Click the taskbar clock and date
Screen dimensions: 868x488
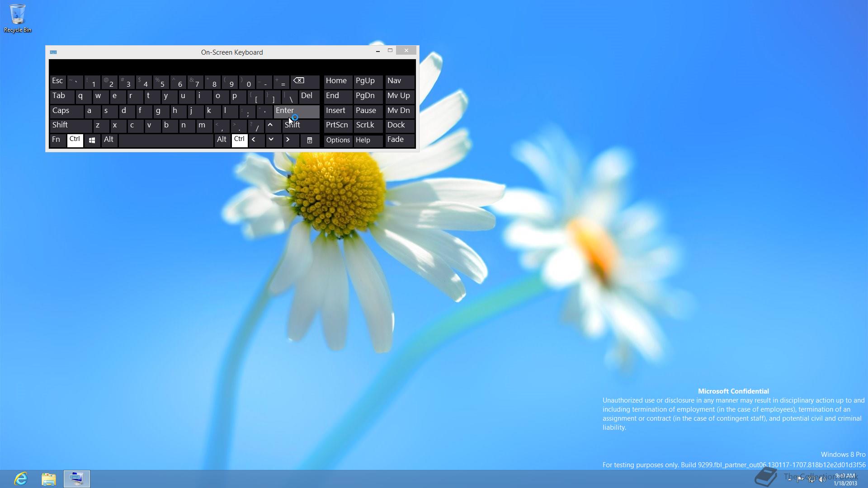tap(845, 479)
